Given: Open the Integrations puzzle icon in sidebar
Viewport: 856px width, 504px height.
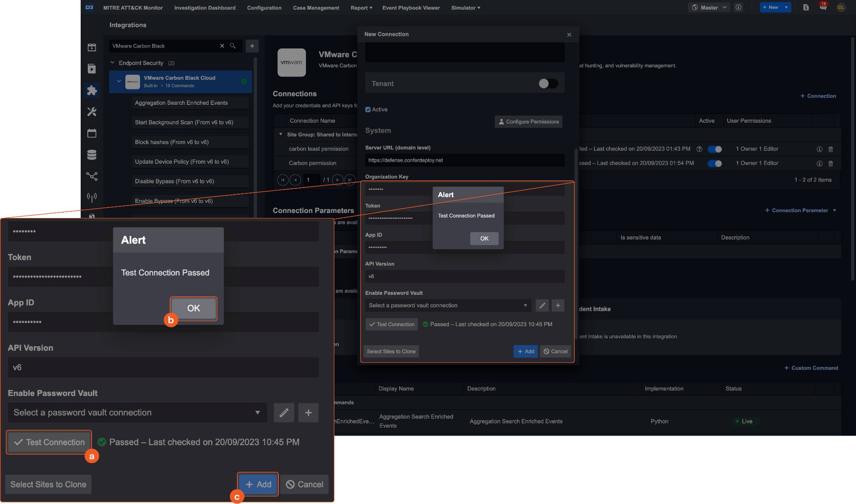Looking at the screenshot, I should click(92, 91).
